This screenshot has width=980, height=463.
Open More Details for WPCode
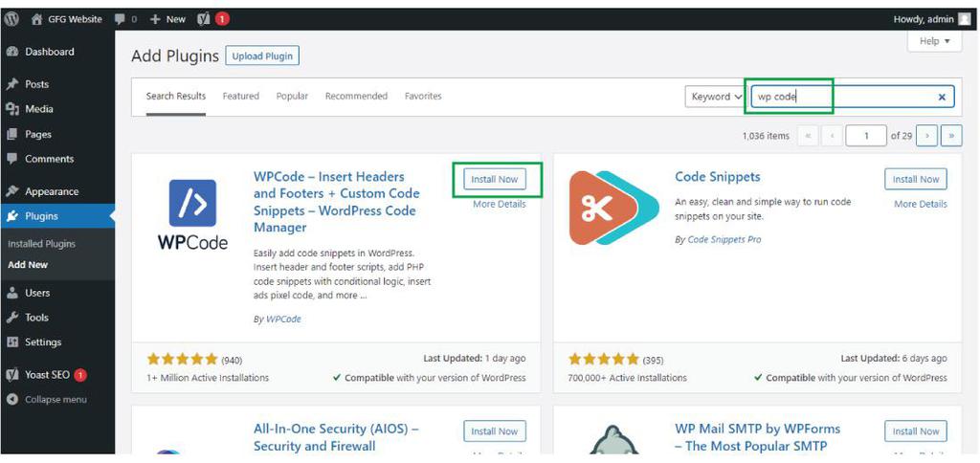coord(500,205)
